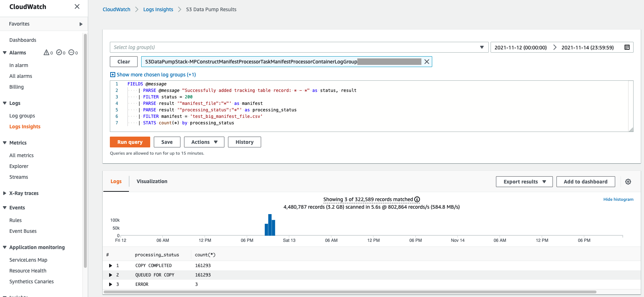644x297 pixels.
Task: Click Add to dashboard
Action: pyautogui.click(x=586, y=182)
